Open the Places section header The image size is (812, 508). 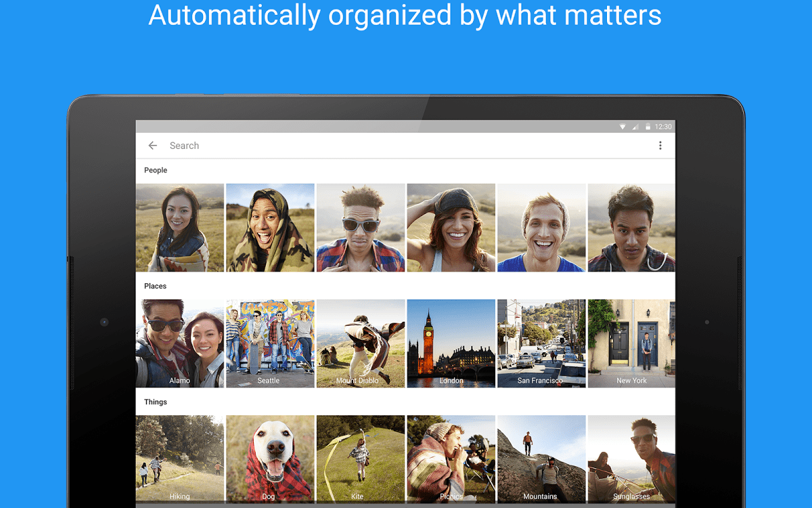click(x=155, y=286)
